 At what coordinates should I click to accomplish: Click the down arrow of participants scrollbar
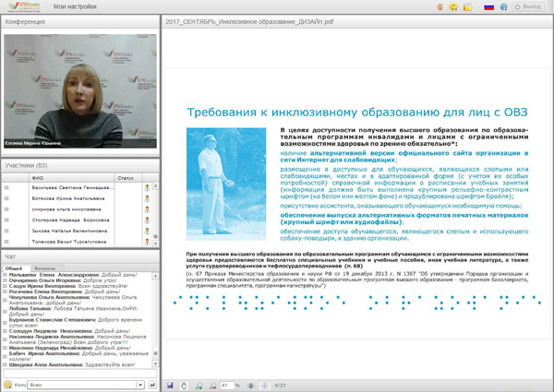pyautogui.click(x=155, y=244)
